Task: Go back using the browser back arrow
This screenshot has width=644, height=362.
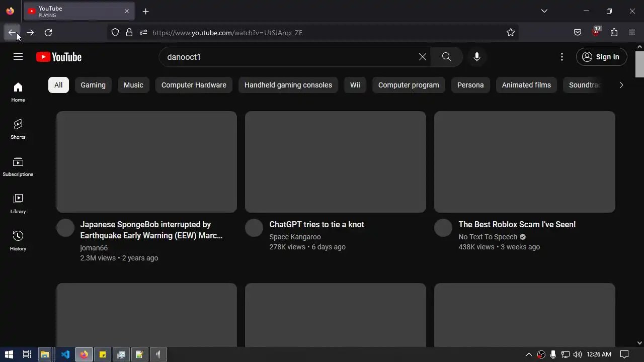Action: tap(12, 33)
